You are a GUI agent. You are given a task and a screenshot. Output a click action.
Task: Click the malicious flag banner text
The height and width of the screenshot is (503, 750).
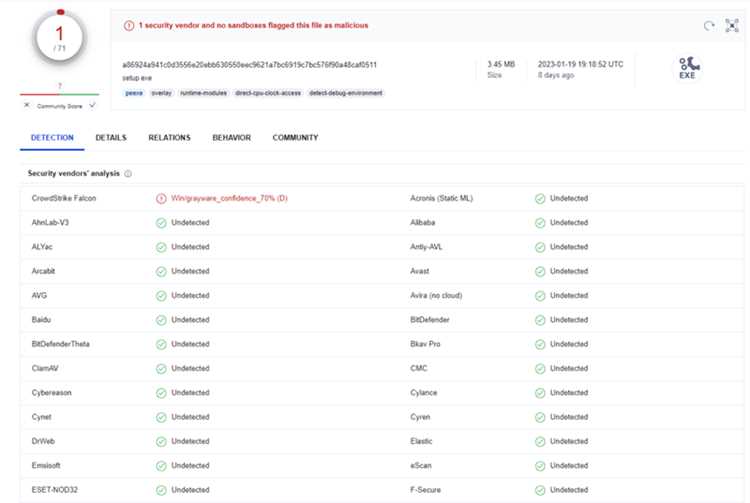254,25
